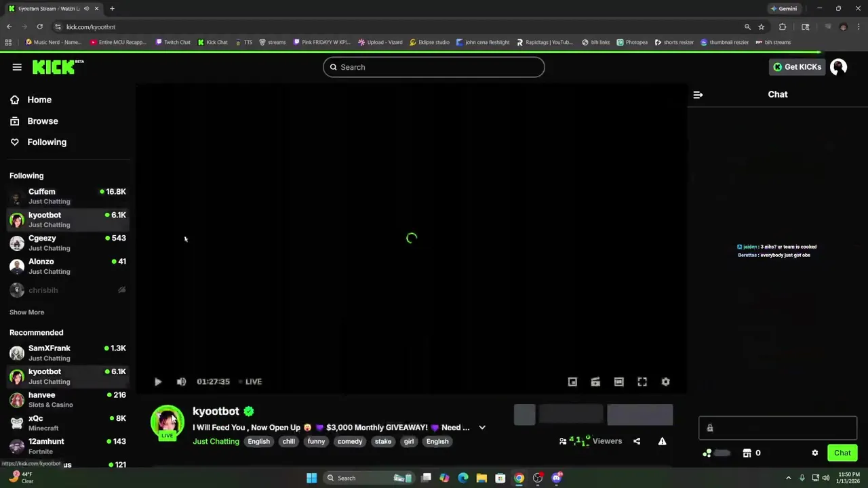Mute the tab audio speaker icon

pos(86,9)
